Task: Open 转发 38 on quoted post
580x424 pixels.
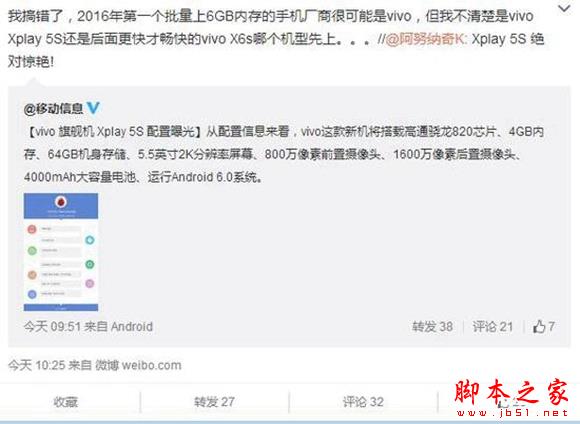Action: click(x=432, y=327)
